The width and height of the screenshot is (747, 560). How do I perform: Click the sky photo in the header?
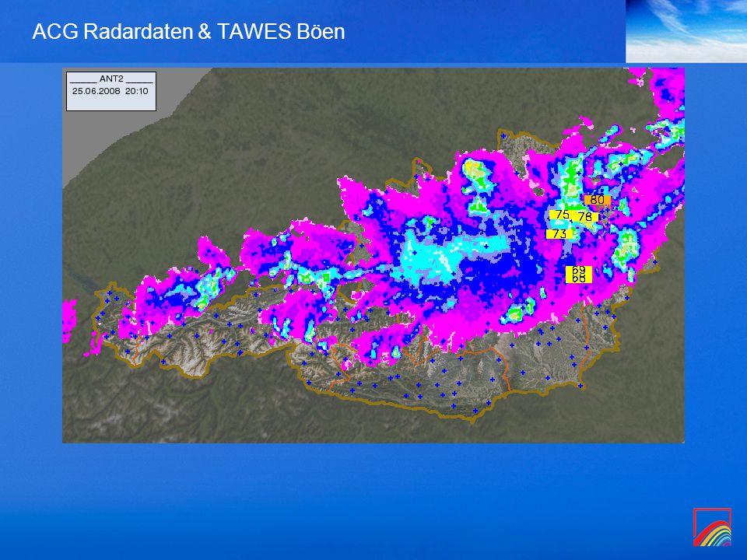click(x=686, y=31)
